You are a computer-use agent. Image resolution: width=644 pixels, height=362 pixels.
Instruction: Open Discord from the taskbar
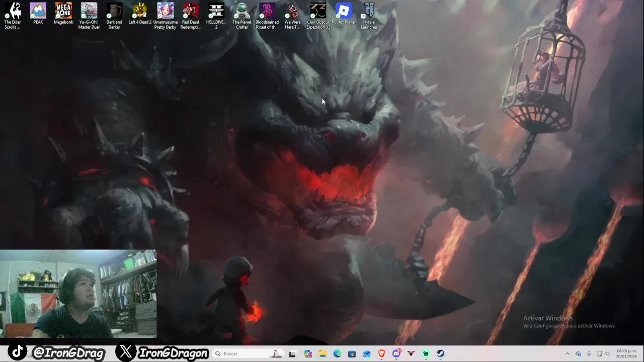pyautogui.click(x=396, y=353)
